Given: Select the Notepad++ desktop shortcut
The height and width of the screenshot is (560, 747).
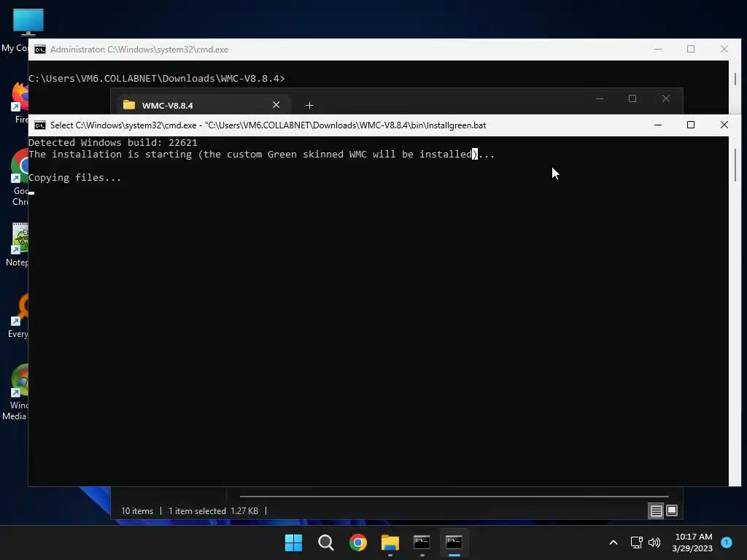Looking at the screenshot, I should click(19, 244).
